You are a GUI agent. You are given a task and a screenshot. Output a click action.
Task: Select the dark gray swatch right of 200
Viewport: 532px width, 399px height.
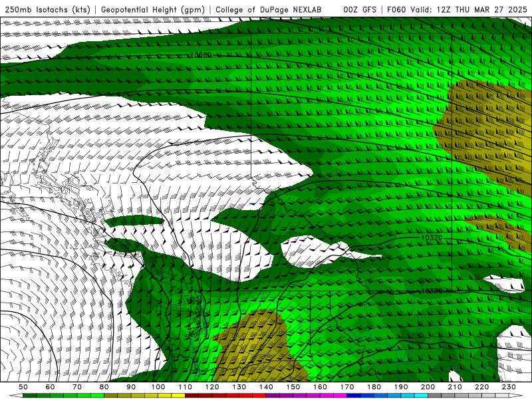tap(435, 396)
